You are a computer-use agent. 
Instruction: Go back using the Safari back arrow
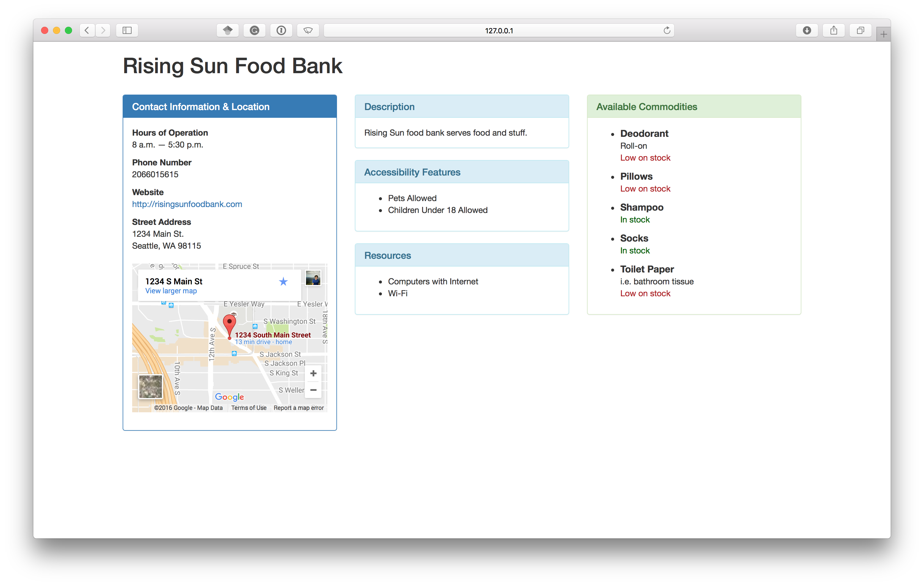tap(88, 30)
